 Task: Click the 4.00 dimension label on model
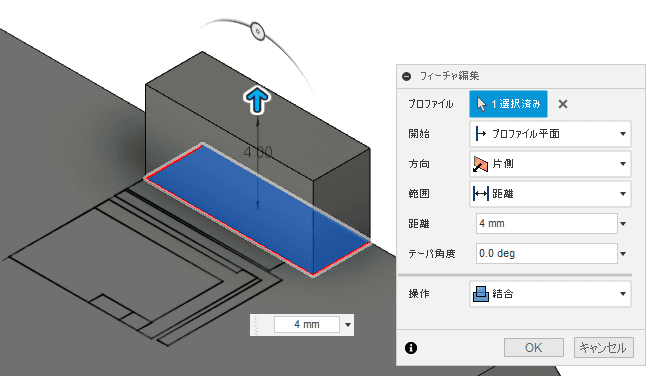[258, 152]
